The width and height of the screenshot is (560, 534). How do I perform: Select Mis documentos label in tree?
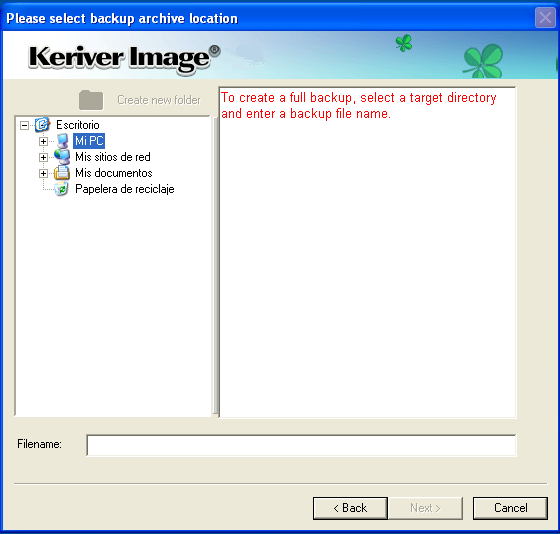coord(114,173)
